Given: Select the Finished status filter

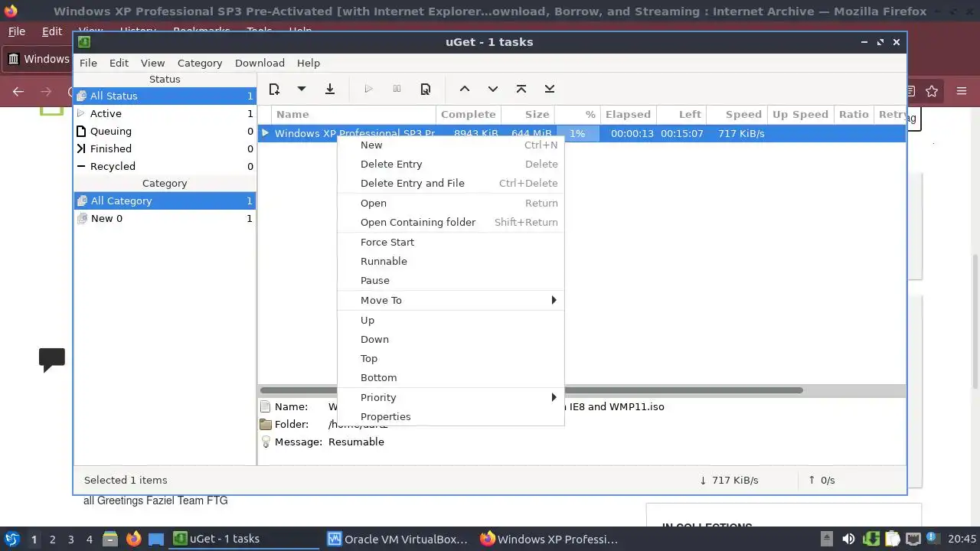Looking at the screenshot, I should click(165, 148).
